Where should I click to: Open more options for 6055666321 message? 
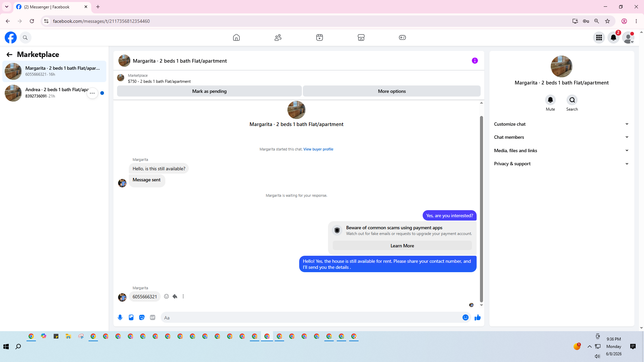(183, 296)
